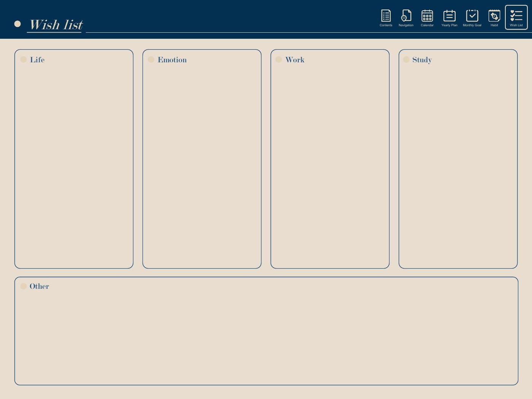Click the 'Study' section heading
Screen dimensions: 532x399
422,60
